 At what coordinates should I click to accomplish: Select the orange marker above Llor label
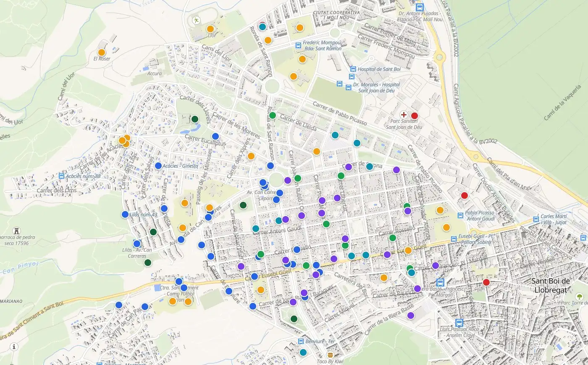click(210, 29)
